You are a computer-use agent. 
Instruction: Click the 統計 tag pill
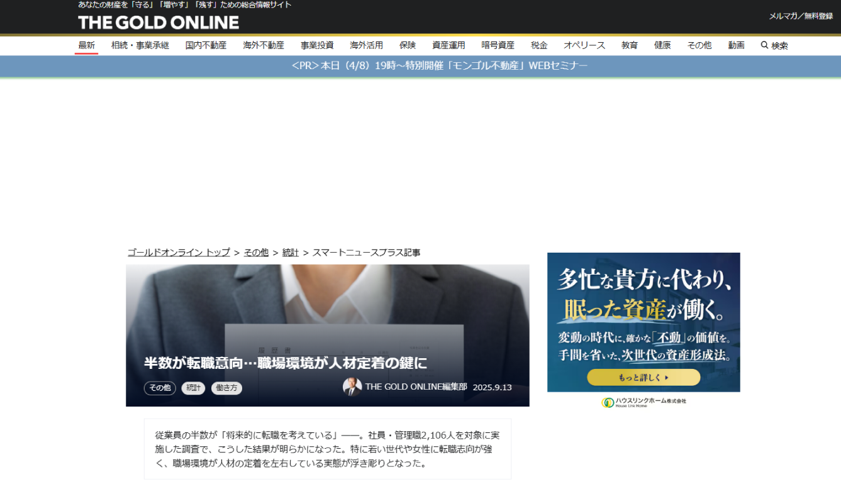[193, 388]
